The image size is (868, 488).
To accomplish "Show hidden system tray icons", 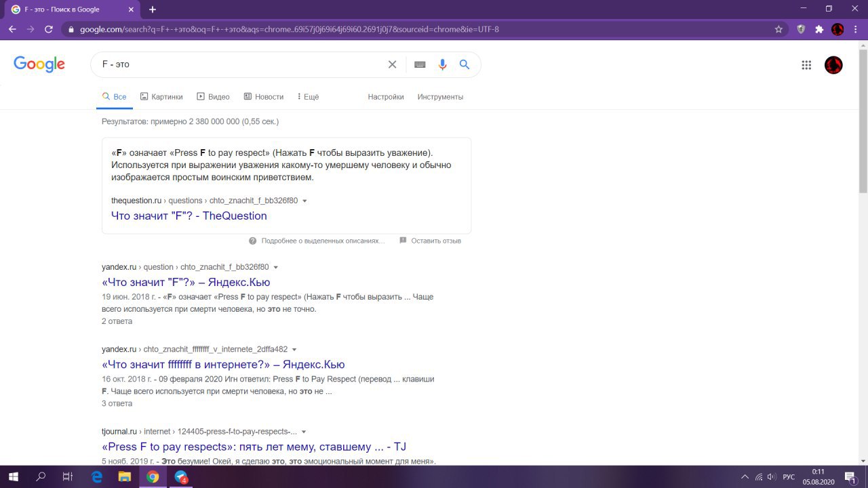I will 745,476.
